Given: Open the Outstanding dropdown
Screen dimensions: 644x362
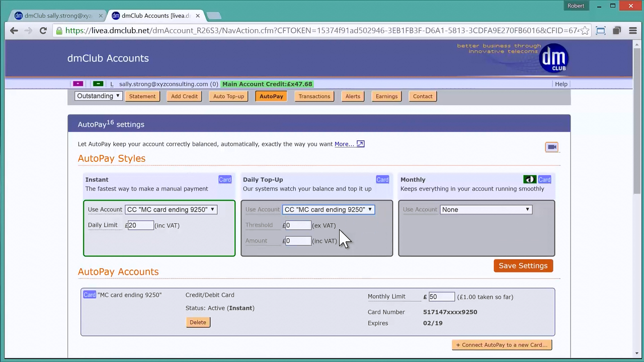Looking at the screenshot, I should pyautogui.click(x=99, y=96).
